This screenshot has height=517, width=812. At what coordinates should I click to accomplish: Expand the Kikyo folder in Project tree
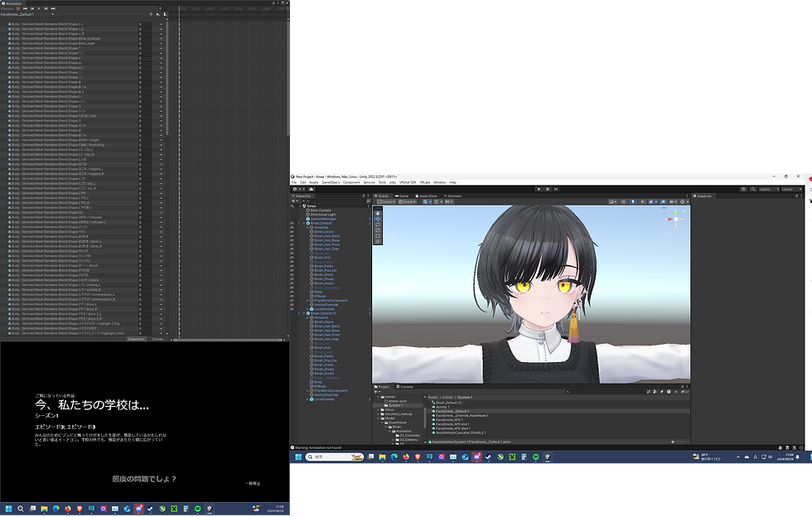(378, 410)
